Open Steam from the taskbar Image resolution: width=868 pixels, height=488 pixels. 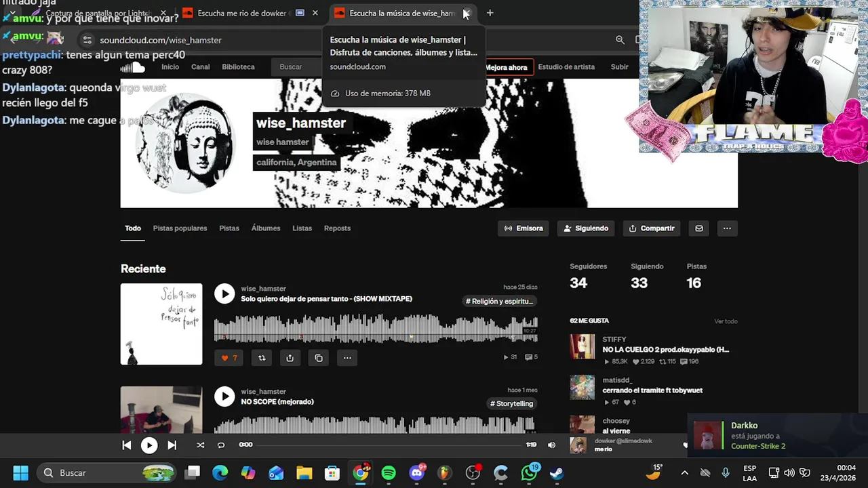click(x=557, y=472)
